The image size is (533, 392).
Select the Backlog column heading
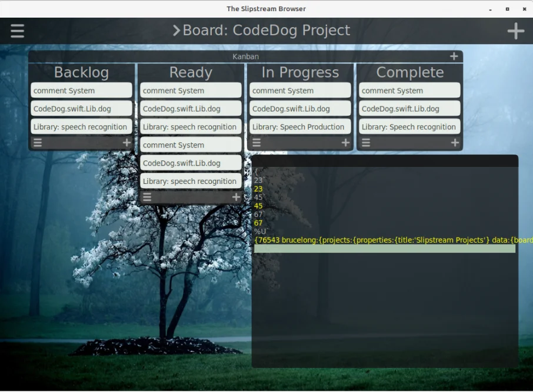point(81,72)
